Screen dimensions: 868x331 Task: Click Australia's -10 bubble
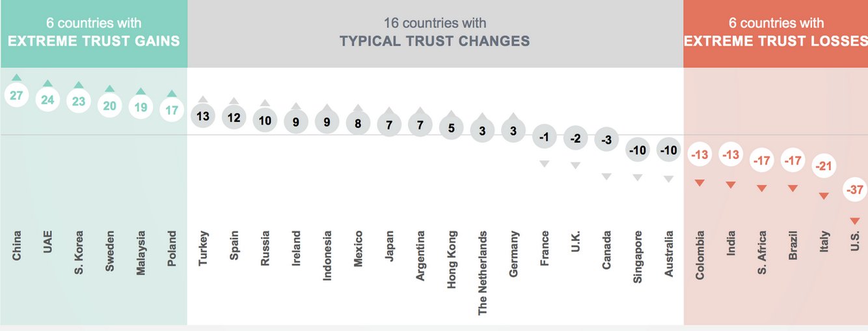coord(669,151)
